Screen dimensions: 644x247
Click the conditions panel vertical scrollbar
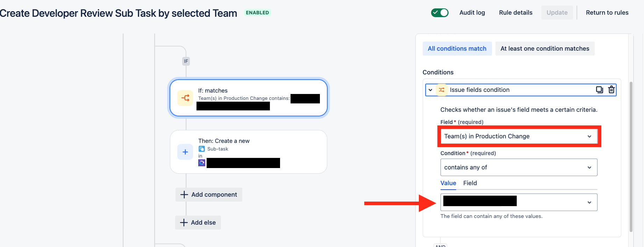[631, 157]
